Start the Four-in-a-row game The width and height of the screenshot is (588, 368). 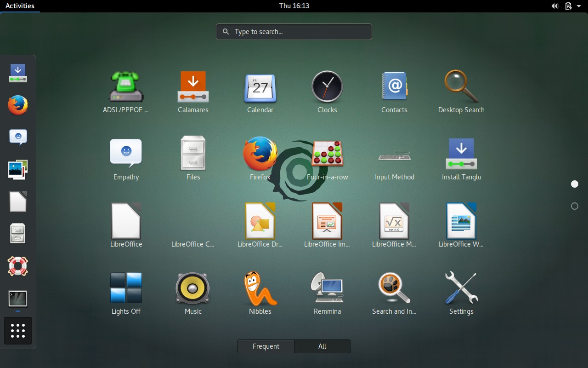pos(327,153)
